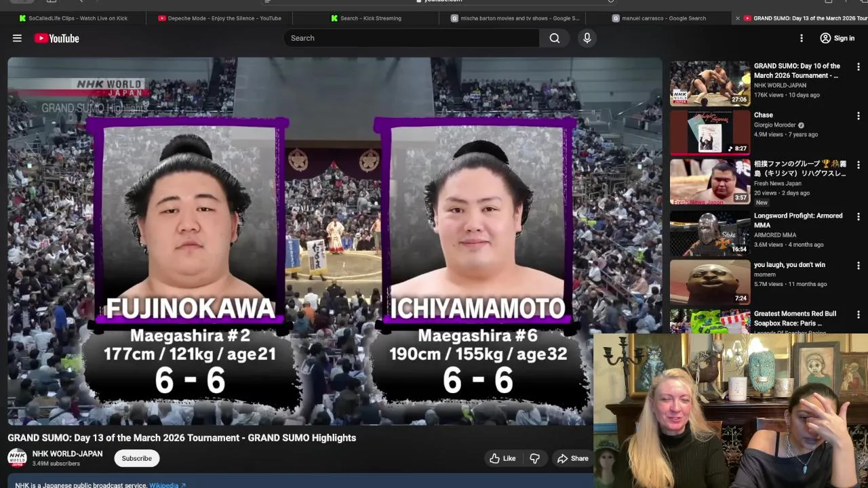Dislike the video with thumbs-down icon
The height and width of the screenshot is (488, 868).
pyautogui.click(x=534, y=458)
